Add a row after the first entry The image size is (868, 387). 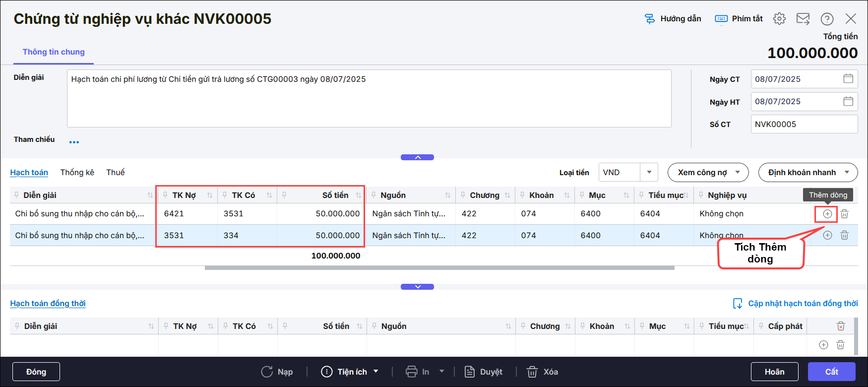click(x=827, y=214)
